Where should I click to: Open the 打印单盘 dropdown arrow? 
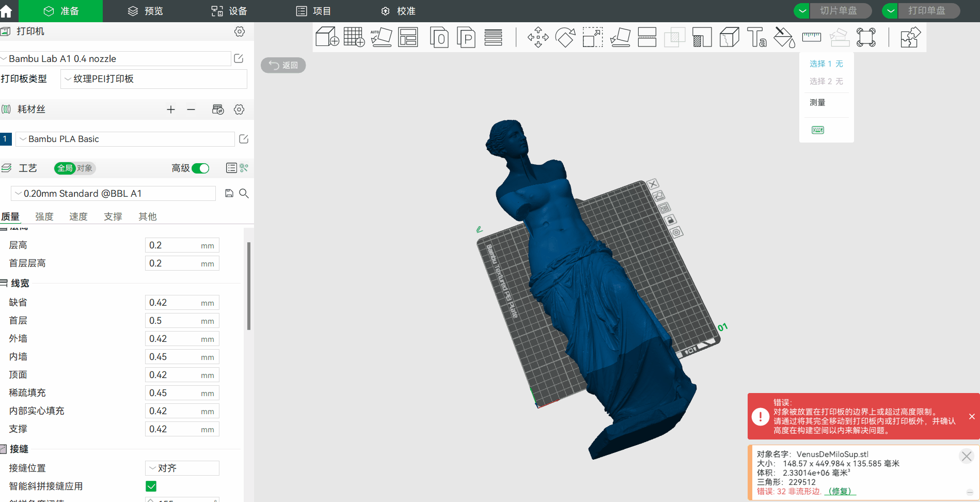(x=890, y=11)
